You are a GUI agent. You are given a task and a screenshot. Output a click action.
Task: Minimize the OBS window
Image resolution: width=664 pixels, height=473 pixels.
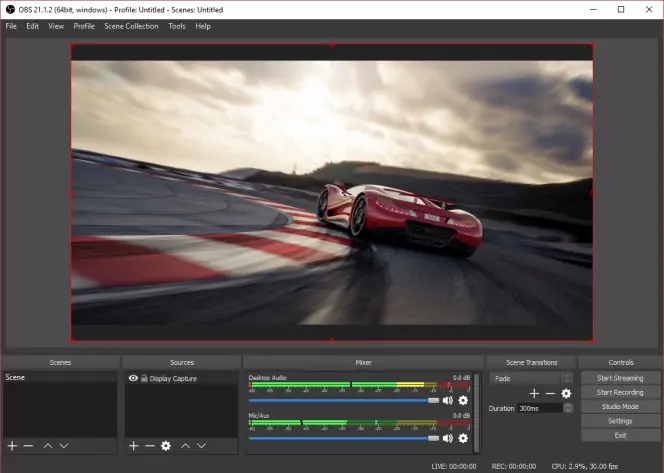click(593, 9)
